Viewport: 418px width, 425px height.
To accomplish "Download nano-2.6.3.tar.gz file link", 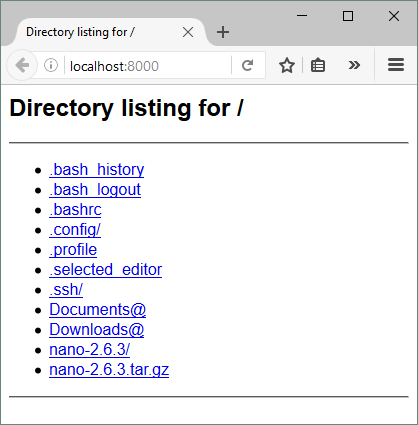I will pyautogui.click(x=109, y=370).
